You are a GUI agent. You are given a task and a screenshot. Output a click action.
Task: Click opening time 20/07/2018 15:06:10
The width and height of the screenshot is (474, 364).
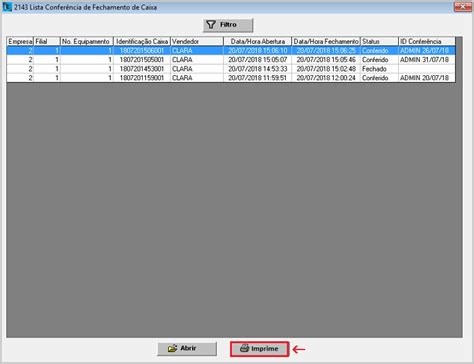point(258,51)
